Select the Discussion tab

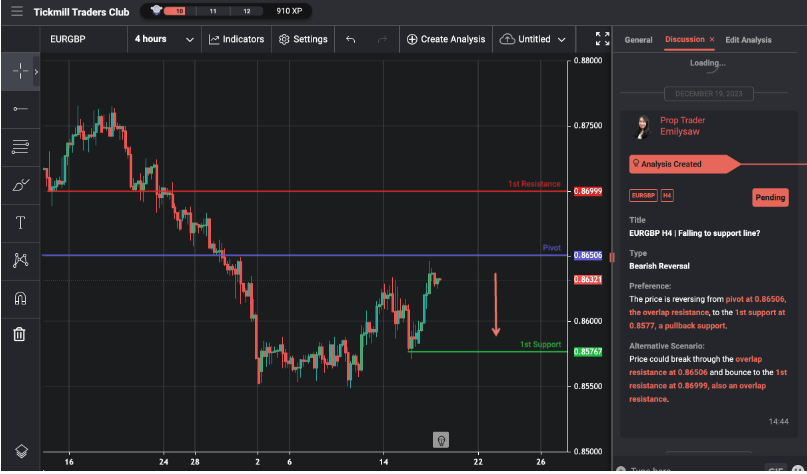(x=685, y=39)
